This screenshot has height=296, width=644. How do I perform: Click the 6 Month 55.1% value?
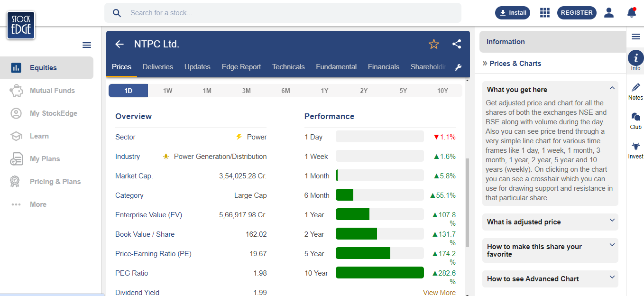coord(442,195)
